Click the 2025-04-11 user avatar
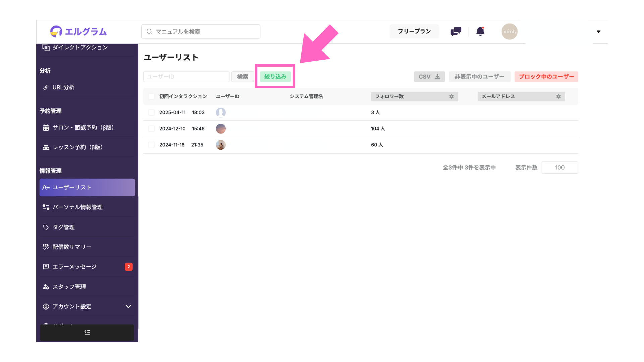 (221, 112)
